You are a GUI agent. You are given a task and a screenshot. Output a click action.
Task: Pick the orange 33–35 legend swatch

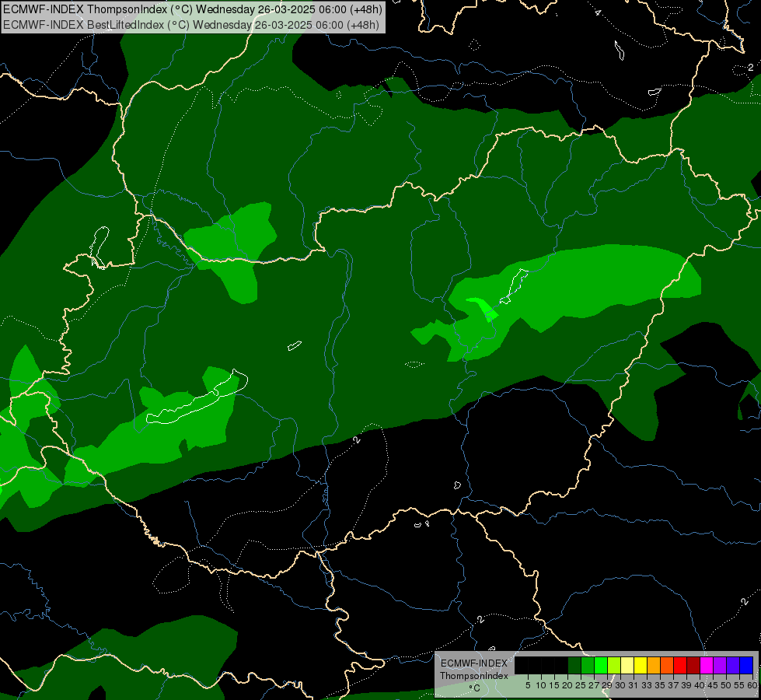[x=654, y=666]
